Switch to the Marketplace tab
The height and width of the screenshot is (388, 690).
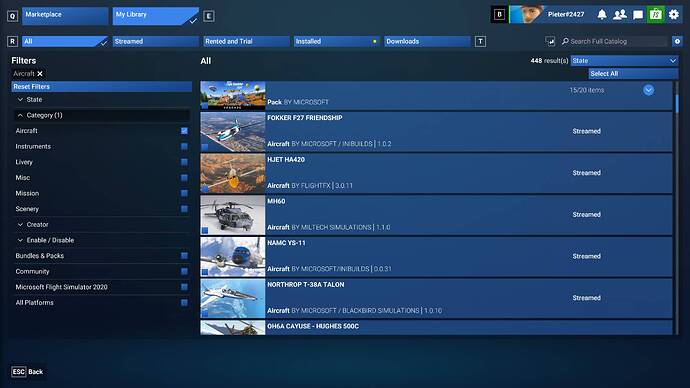65,16
